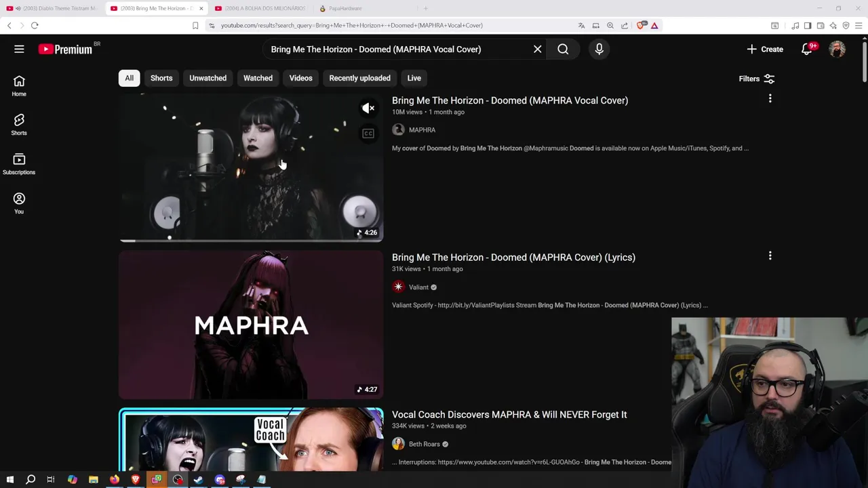Screen dimensions: 868x488
Task: Select the Recently uploaded filter chip
Action: pos(359,78)
